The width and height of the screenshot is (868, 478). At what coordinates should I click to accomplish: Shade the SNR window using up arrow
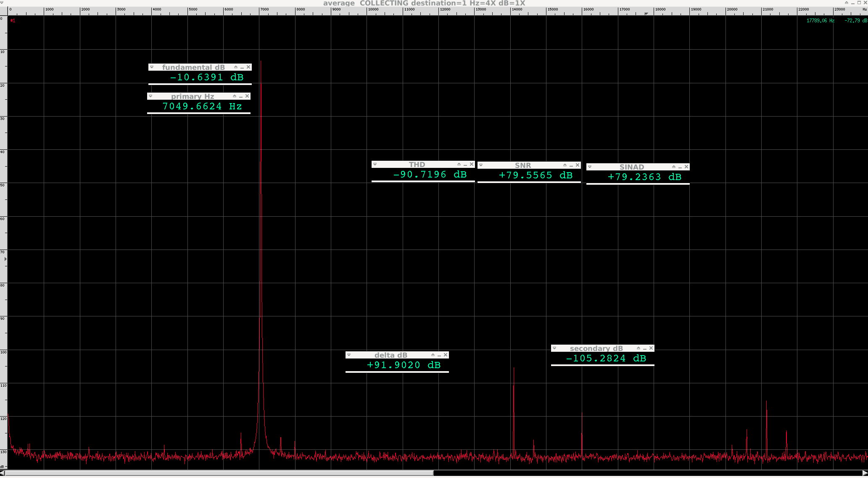(x=565, y=165)
